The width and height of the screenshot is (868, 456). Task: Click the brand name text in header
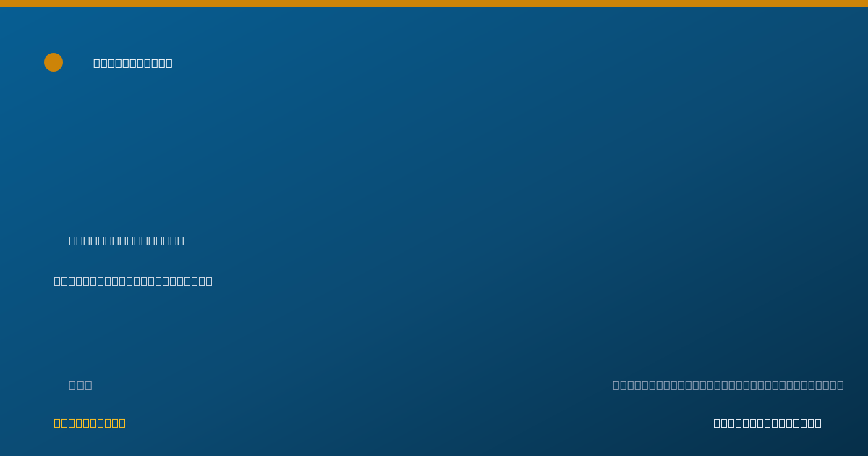[133, 63]
